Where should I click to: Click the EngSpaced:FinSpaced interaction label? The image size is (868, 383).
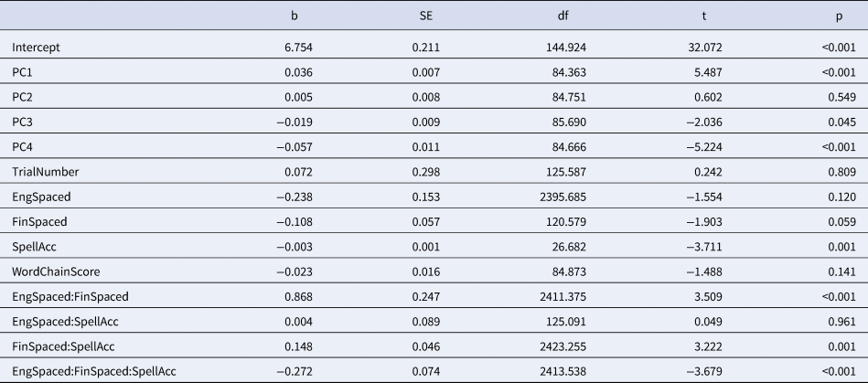point(70,297)
